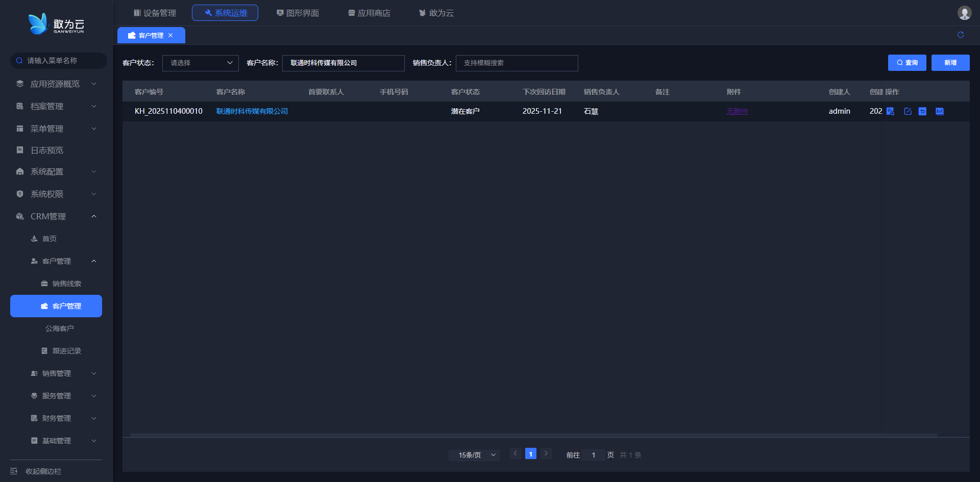Click the 2025-11-21 revisit date cell

542,111
